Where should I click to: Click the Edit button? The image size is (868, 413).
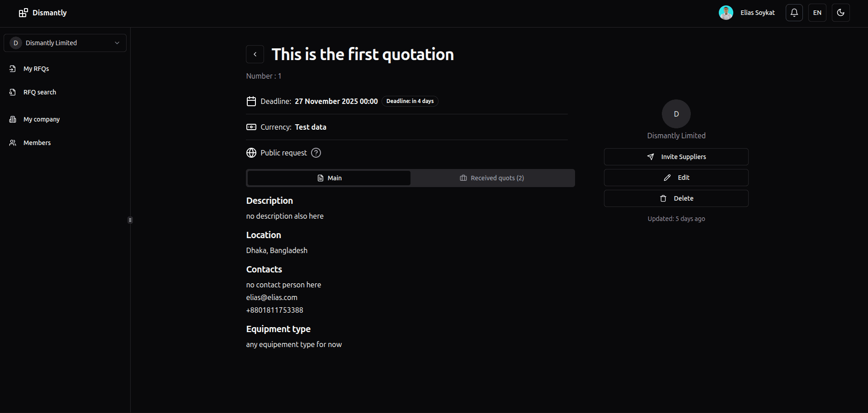[x=676, y=178]
